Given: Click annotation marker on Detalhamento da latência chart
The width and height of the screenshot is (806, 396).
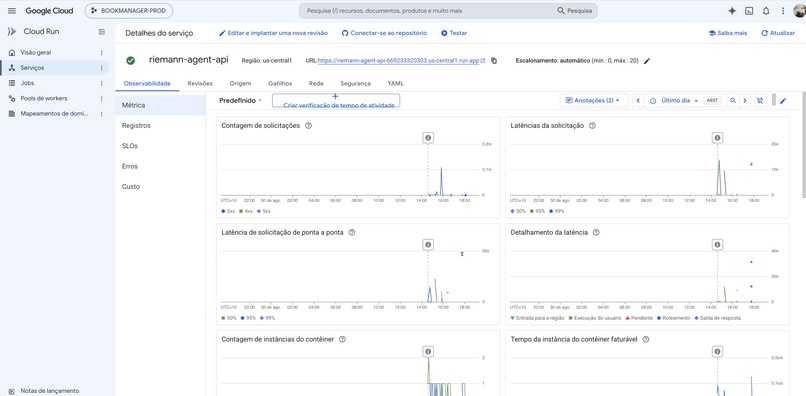Looking at the screenshot, I should (718, 245).
